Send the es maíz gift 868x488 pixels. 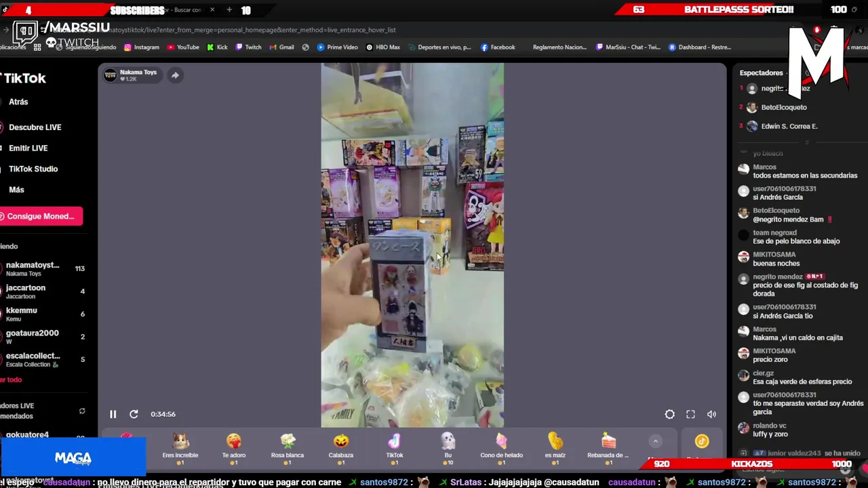click(x=555, y=448)
